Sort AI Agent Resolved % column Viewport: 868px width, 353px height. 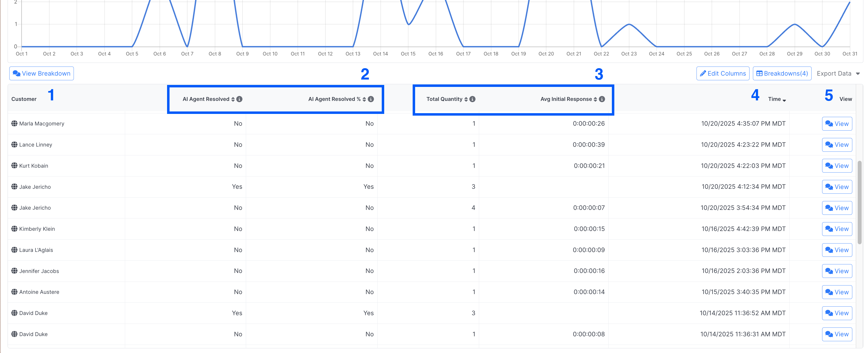point(364,99)
